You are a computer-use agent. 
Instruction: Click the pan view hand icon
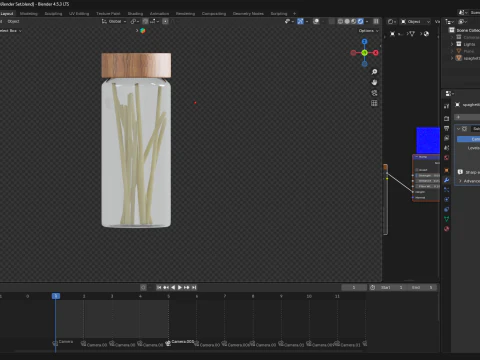coord(374,82)
